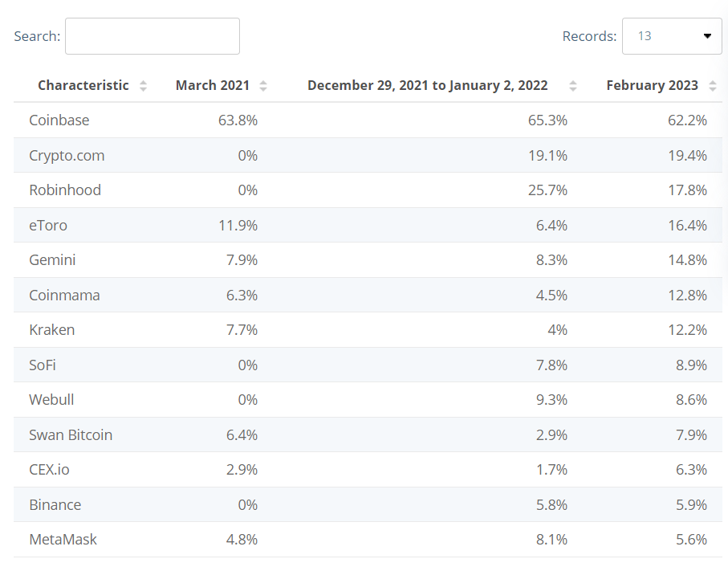
Task: Click the Binance row label
Action: click(x=55, y=505)
